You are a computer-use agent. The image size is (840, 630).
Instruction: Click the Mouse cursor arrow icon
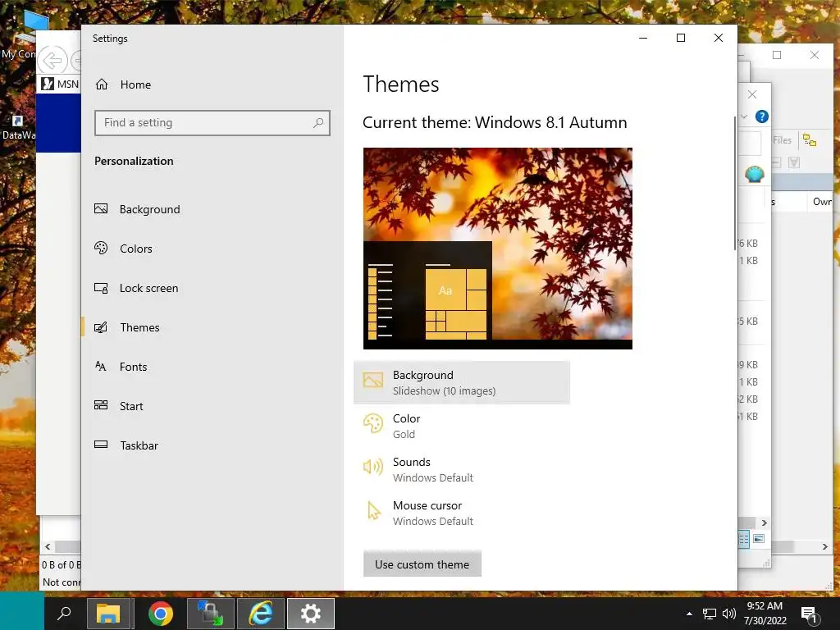point(374,510)
